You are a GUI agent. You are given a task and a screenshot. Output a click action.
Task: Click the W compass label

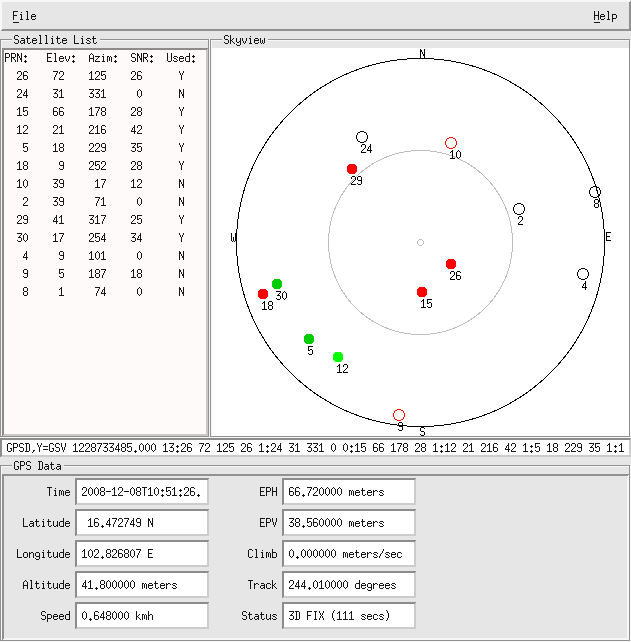click(x=233, y=237)
